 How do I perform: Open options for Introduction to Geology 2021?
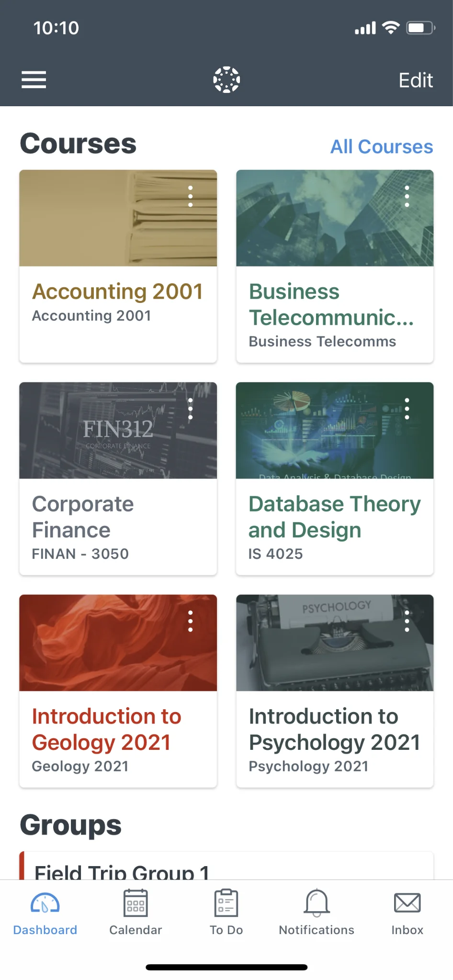191,621
